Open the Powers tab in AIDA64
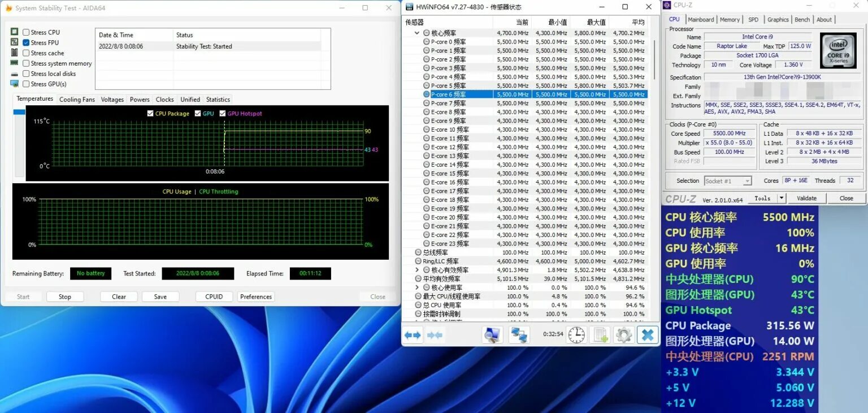Screen dimensions: 868x413 tap(140, 100)
